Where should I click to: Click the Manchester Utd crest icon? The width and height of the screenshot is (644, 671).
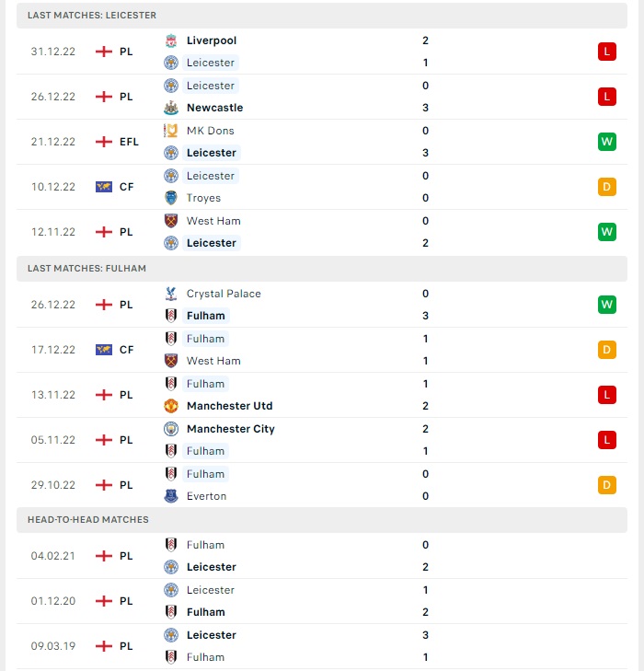[171, 406]
